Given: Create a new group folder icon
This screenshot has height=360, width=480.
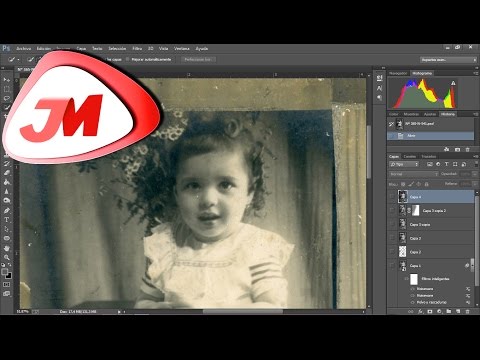Looking at the screenshot, I should tap(449, 311).
